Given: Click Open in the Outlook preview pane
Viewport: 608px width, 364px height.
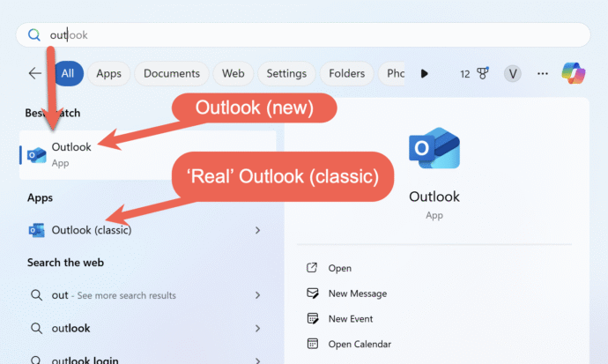Looking at the screenshot, I should (339, 268).
